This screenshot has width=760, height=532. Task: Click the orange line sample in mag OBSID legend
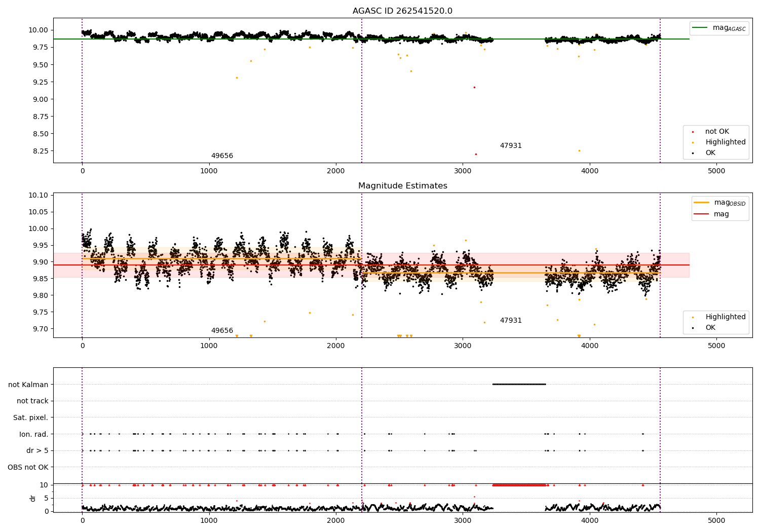(701, 203)
